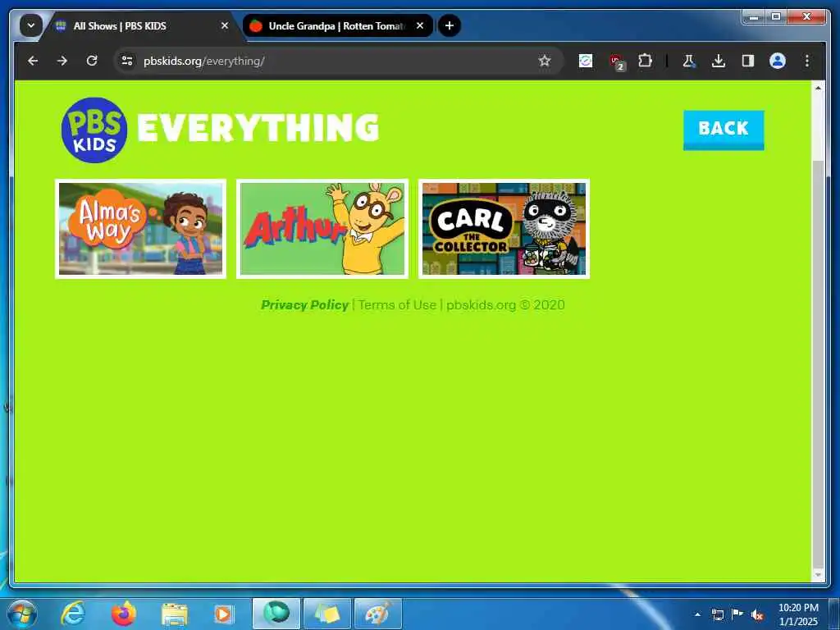Click the page scrollbar up arrow
The height and width of the screenshot is (630, 840).
(818, 87)
